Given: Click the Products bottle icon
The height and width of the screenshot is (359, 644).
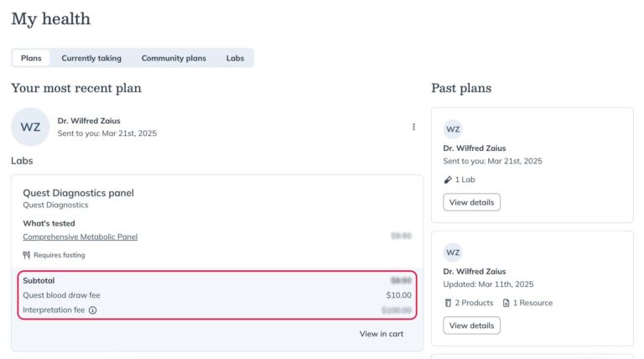Looking at the screenshot, I should point(448,303).
